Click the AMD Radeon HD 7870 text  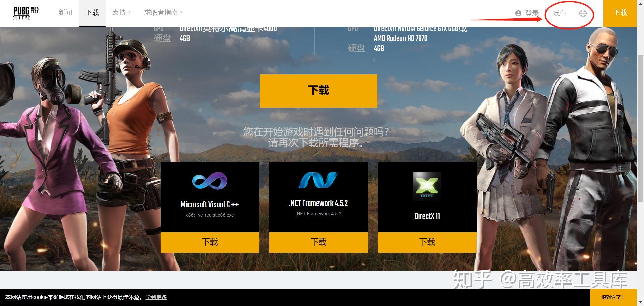click(400, 38)
